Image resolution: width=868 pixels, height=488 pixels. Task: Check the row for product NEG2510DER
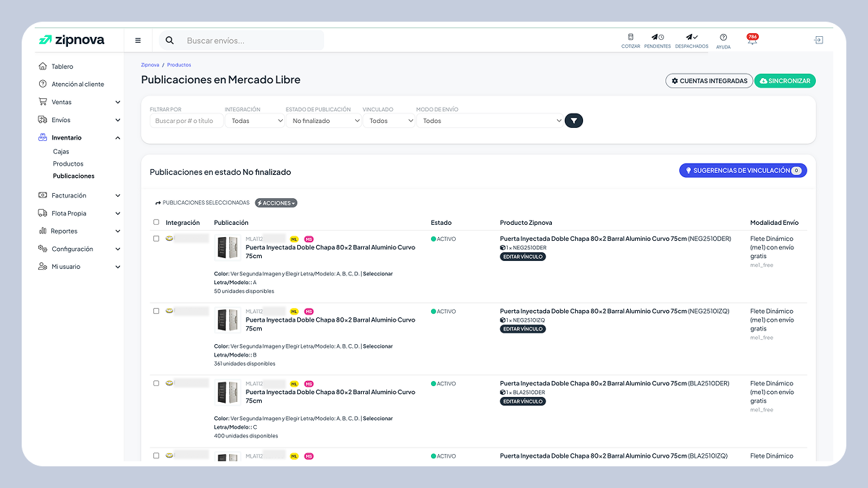click(156, 239)
